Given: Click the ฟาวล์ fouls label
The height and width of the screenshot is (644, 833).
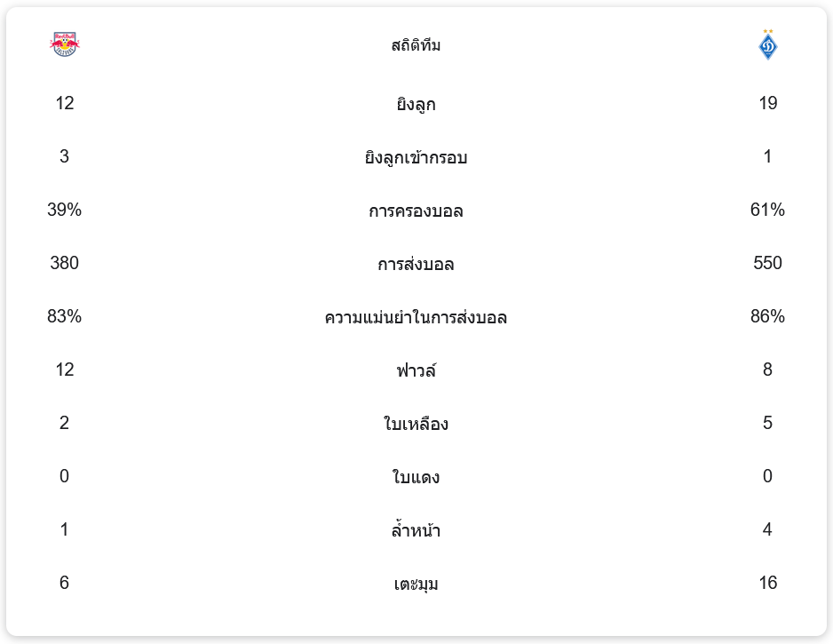Looking at the screenshot, I should click(x=416, y=370).
